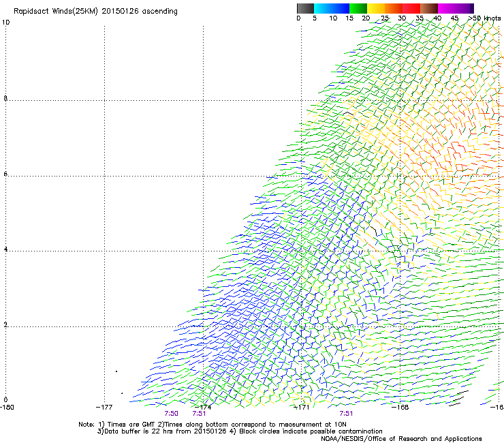Click the '25' label under the color bar

[385, 18]
